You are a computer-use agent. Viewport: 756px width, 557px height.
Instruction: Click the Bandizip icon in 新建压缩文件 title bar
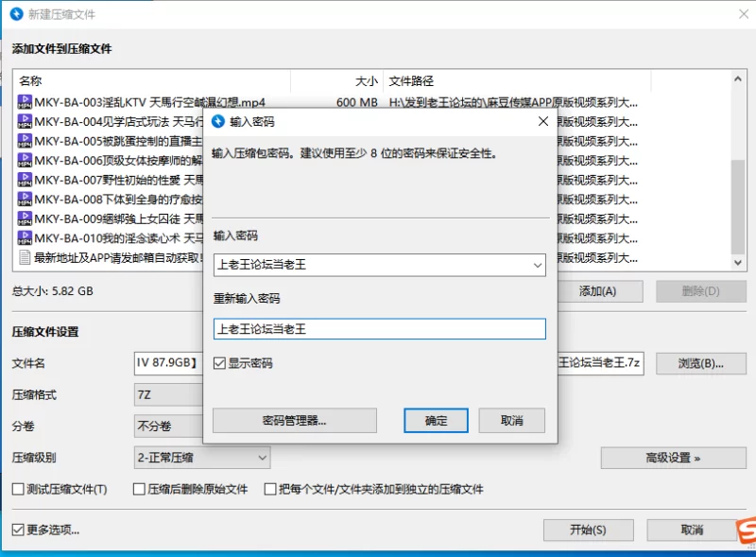click(x=17, y=14)
